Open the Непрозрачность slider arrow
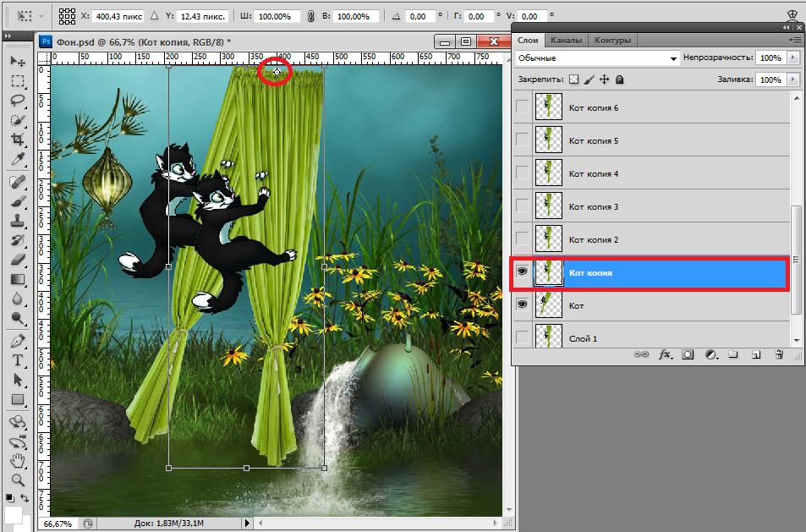 pos(793,58)
